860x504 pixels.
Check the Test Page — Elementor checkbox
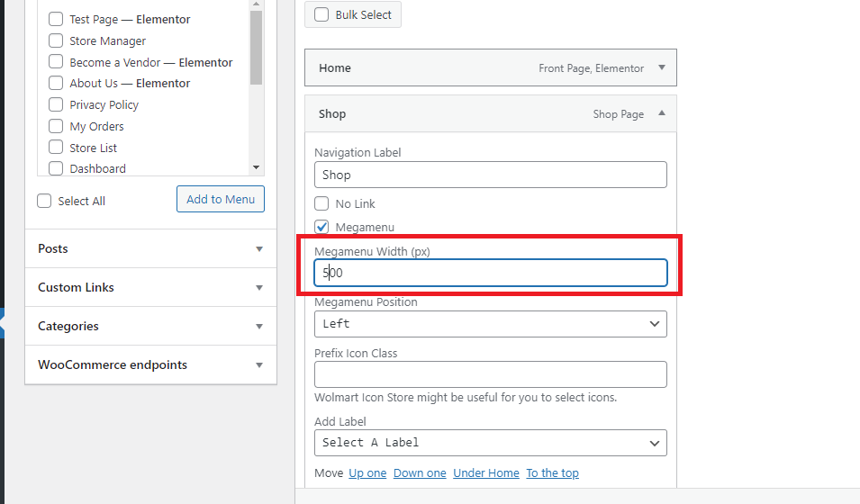[56, 19]
